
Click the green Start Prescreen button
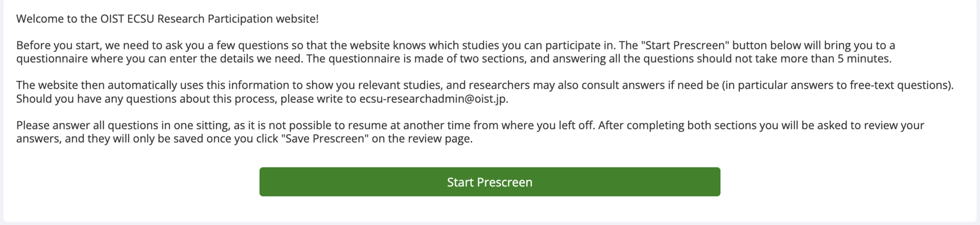(489, 182)
